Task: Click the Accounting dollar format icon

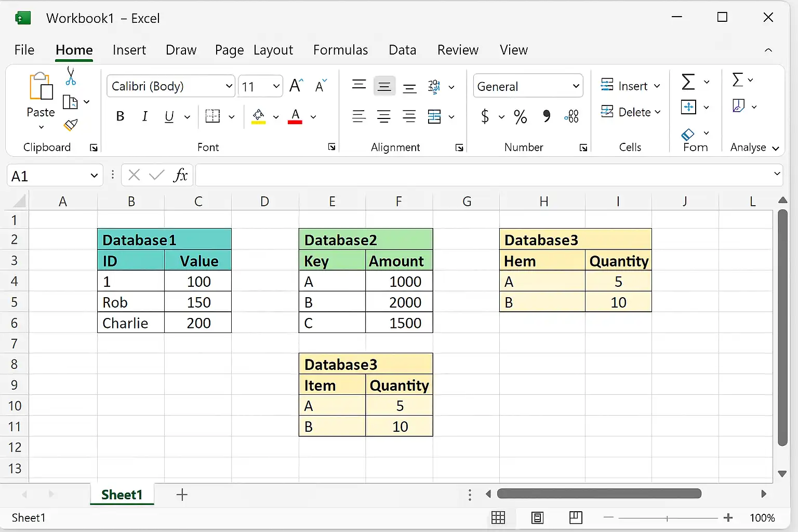Action: coord(485,116)
